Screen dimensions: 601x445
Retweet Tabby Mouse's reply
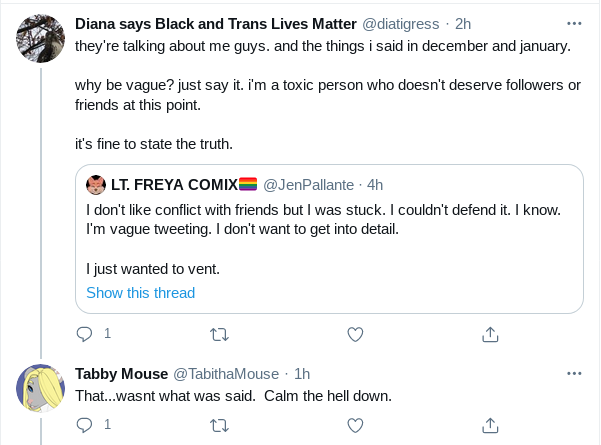[220, 425]
